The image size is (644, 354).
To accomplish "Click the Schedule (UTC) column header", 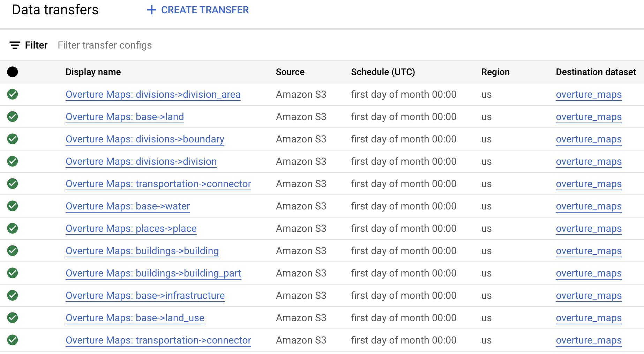I will (x=383, y=72).
